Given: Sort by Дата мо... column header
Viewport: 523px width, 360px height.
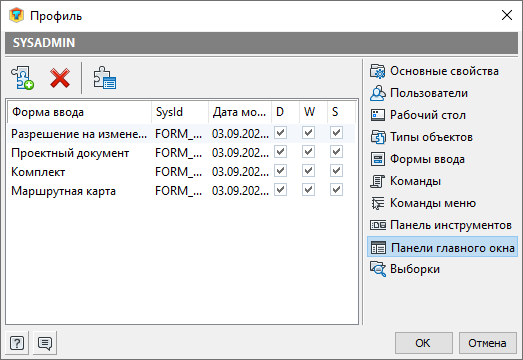Looking at the screenshot, I should (x=240, y=112).
